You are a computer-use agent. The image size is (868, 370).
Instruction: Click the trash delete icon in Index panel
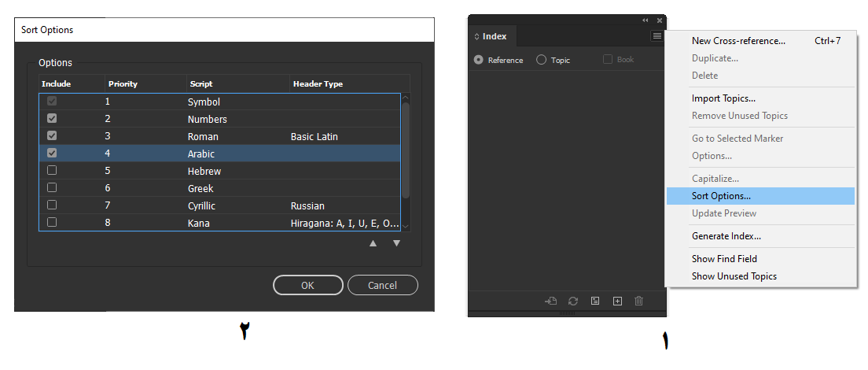(639, 301)
